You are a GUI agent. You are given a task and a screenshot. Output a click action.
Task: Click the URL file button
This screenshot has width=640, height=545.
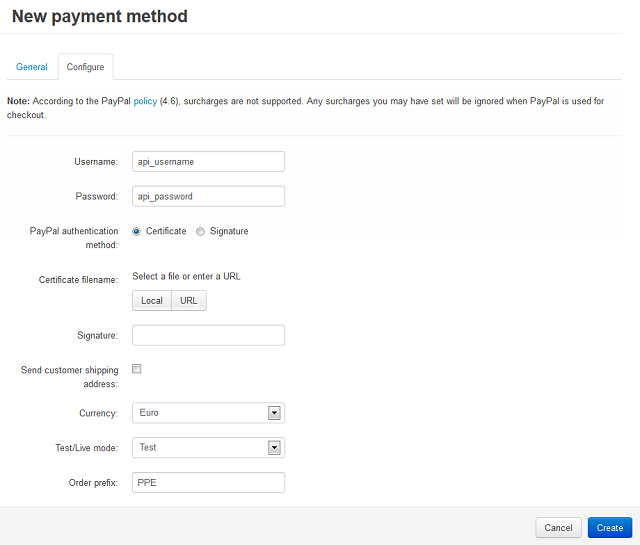point(189,300)
